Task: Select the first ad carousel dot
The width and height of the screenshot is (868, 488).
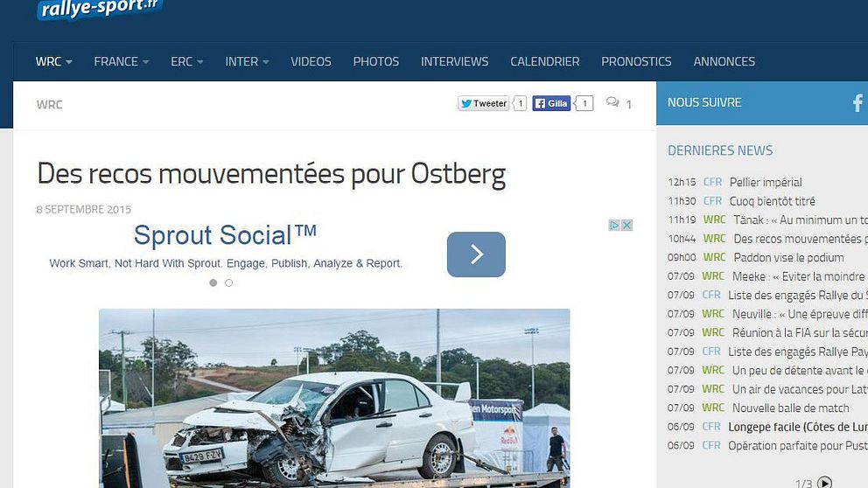Action: [213, 282]
